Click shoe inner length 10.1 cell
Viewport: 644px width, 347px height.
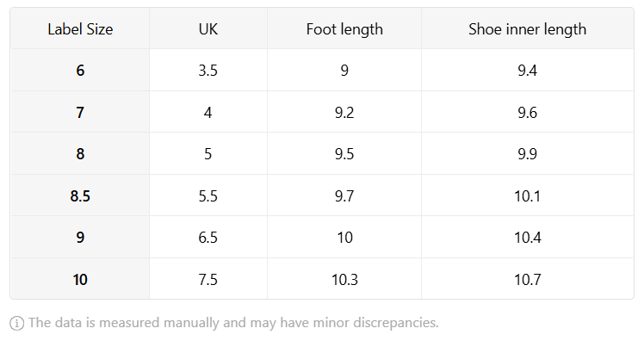(528, 195)
